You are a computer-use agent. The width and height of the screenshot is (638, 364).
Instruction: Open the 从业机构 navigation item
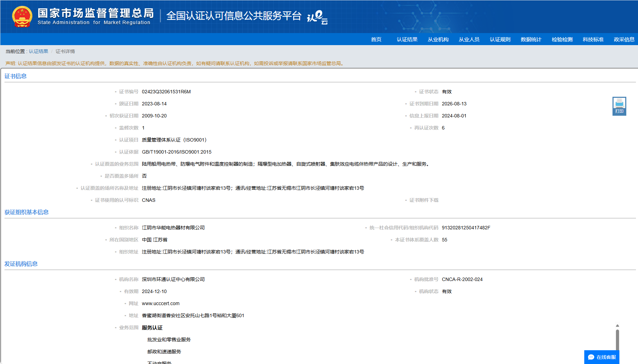pos(438,39)
